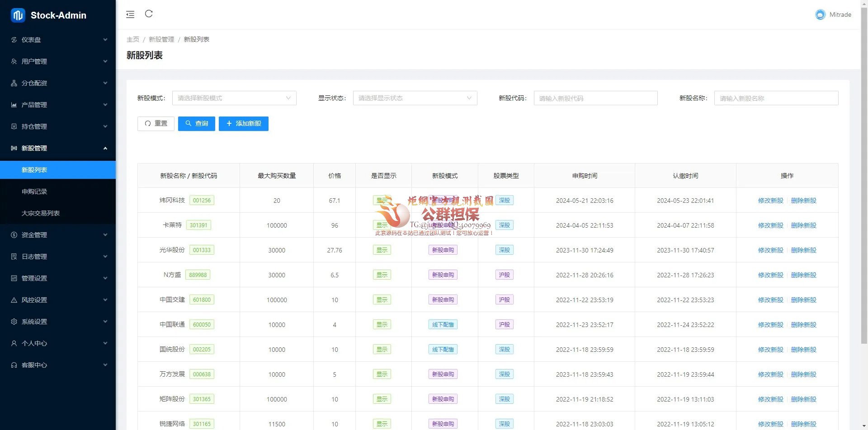
Task: Click the 申购时间 column header
Action: coord(585,176)
